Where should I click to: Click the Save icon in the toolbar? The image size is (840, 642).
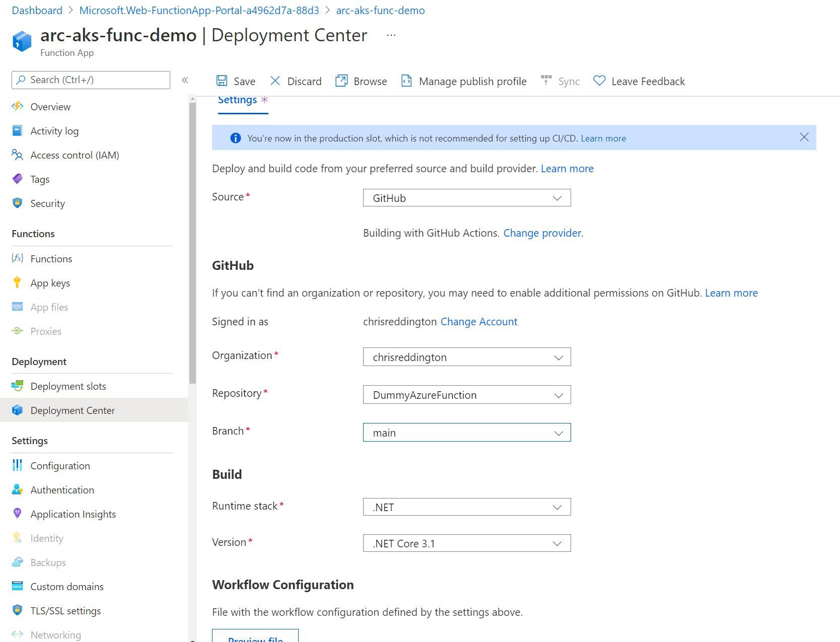tap(222, 81)
